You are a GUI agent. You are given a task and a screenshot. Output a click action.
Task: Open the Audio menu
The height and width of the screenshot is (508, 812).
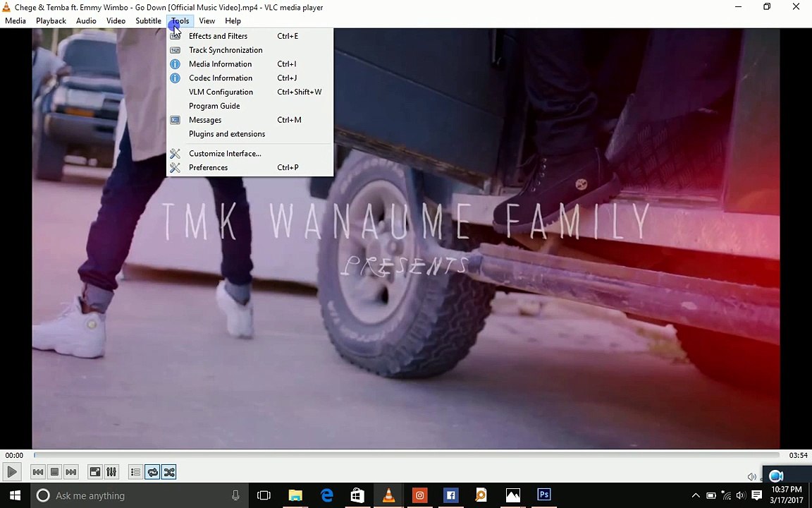pos(86,20)
